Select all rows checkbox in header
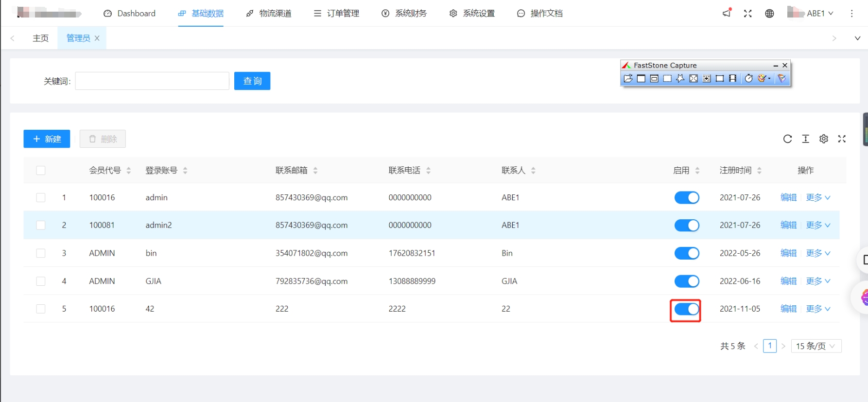The width and height of the screenshot is (868, 402). (41, 171)
